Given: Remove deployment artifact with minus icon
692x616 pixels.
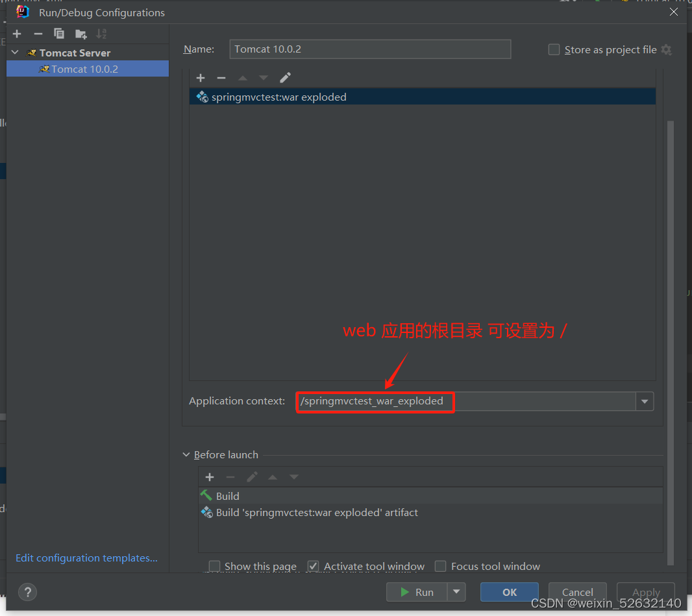Looking at the screenshot, I should click(x=221, y=78).
